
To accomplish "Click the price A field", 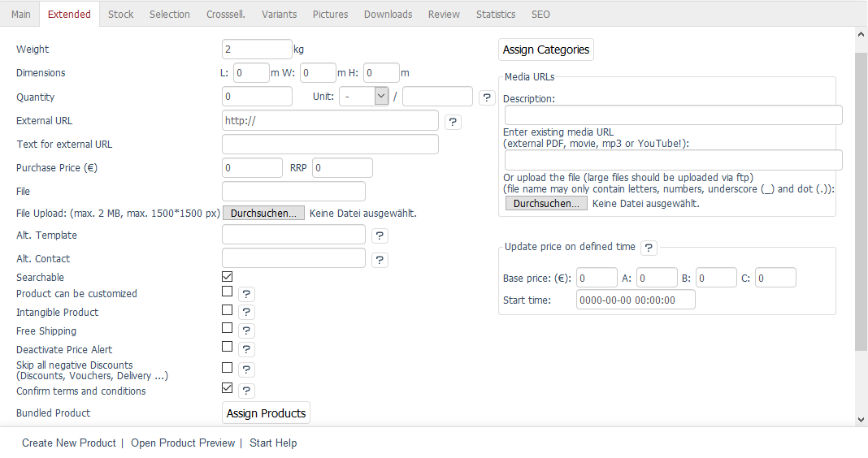I will click(x=657, y=278).
